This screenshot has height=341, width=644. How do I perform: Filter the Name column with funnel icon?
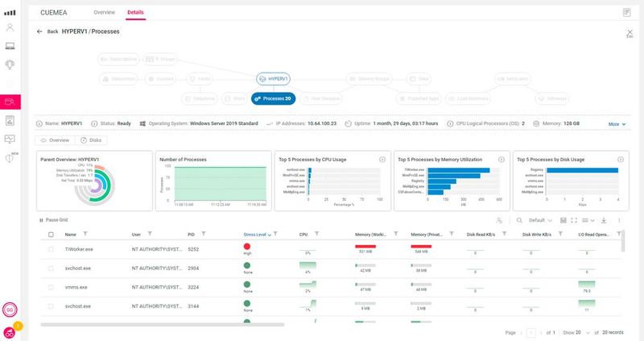(x=85, y=234)
